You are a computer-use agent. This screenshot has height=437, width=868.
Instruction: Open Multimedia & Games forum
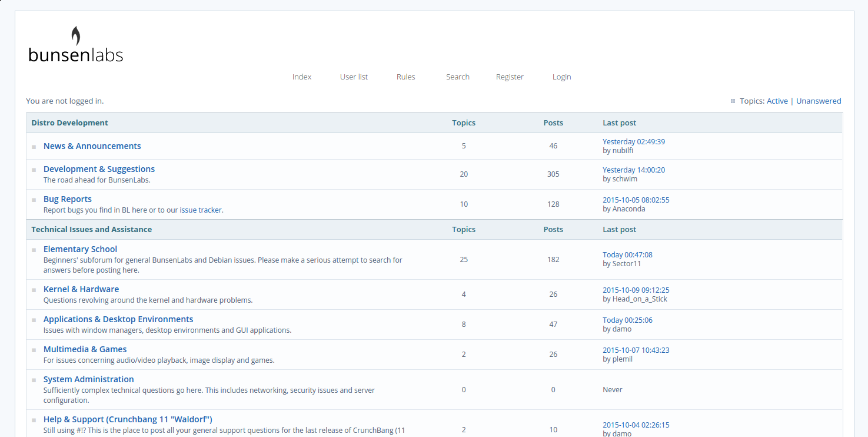pos(85,349)
